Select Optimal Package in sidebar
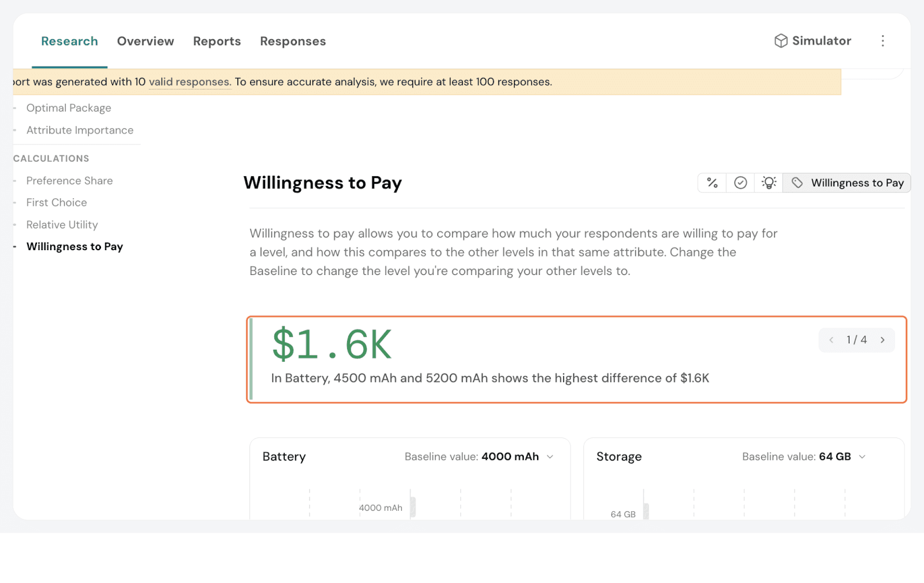 point(69,108)
